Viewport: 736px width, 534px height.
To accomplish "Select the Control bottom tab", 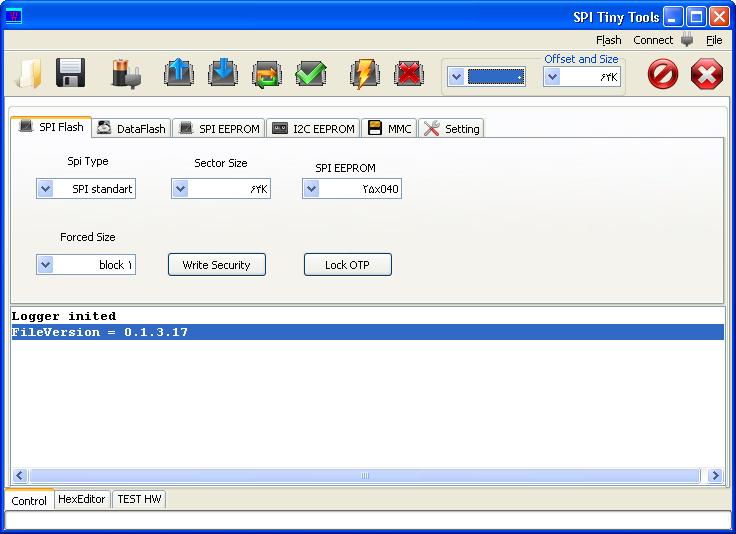I will click(29, 500).
